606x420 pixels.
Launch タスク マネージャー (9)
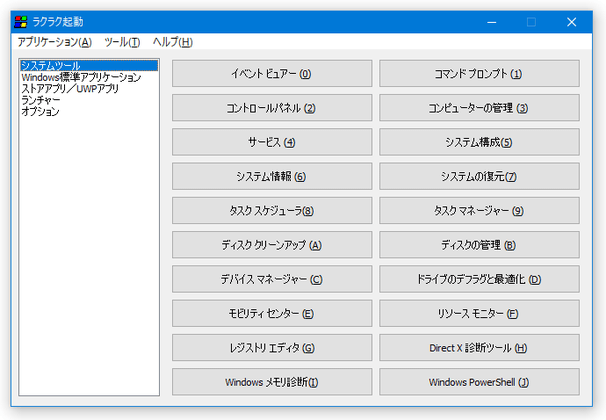click(479, 211)
